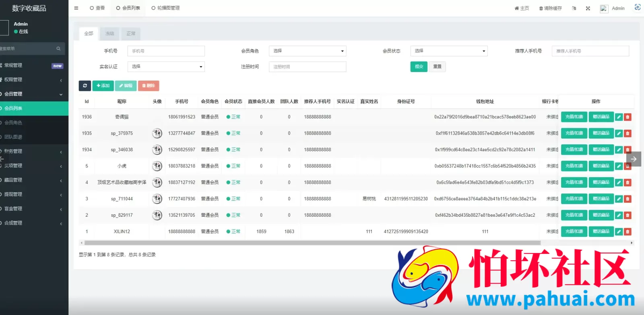Click delete trash icon for row 1936

tap(627, 117)
